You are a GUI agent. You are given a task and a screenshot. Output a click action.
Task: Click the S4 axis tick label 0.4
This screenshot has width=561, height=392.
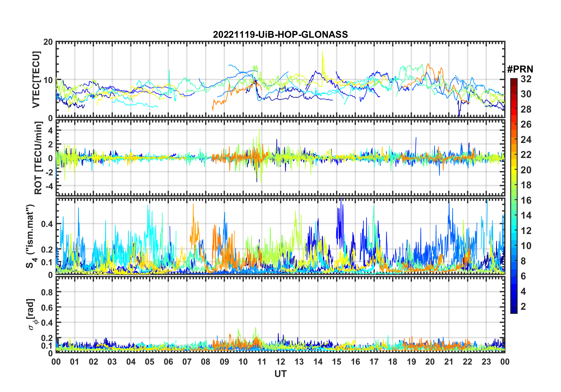pos(47,224)
